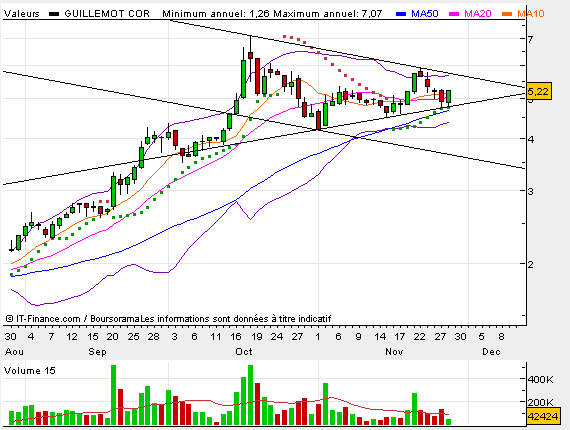Click the Oct month label

(x=244, y=352)
